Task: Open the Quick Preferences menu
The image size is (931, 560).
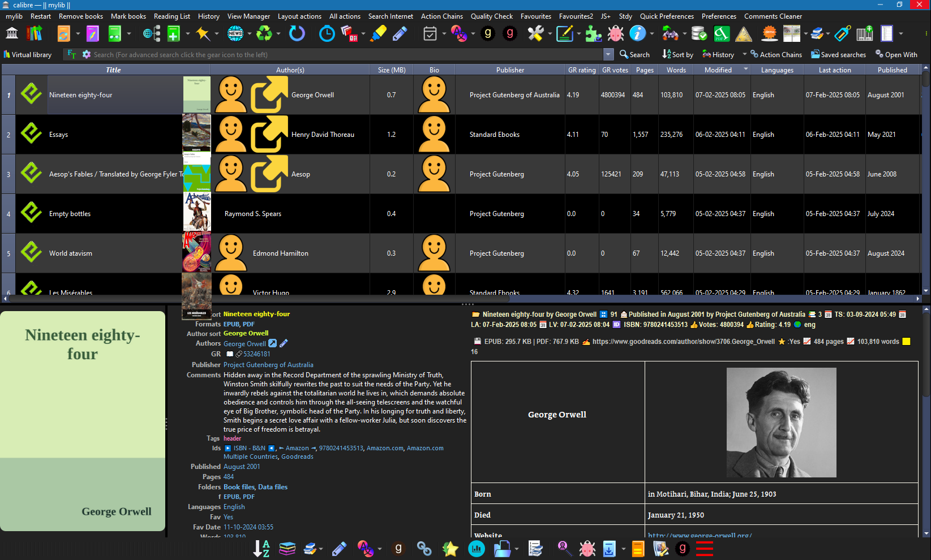Action: [x=667, y=16]
